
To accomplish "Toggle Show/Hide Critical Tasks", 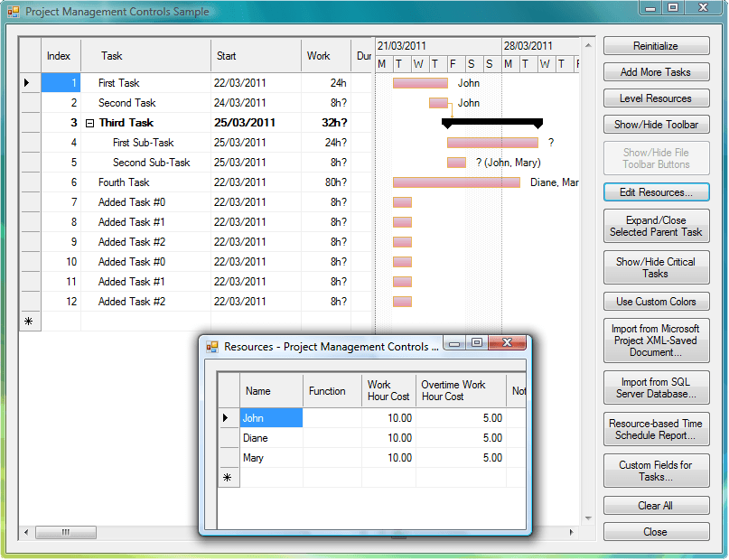I will point(656,267).
